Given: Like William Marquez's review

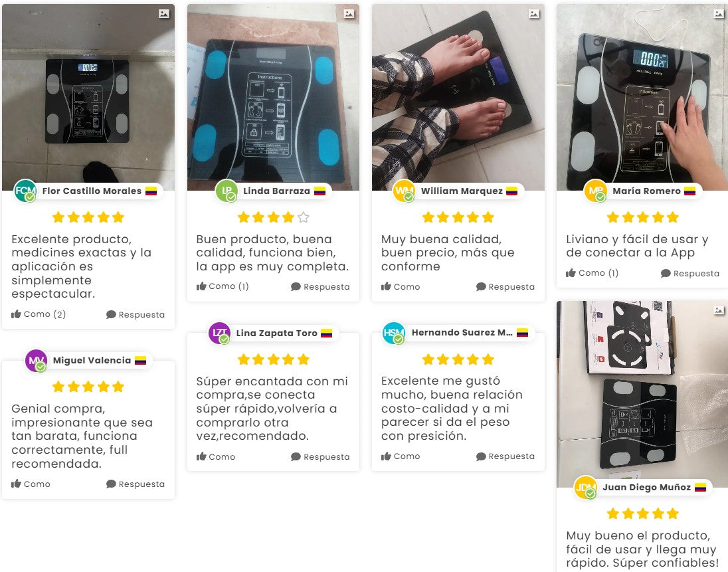Looking at the screenshot, I should pyautogui.click(x=401, y=287).
